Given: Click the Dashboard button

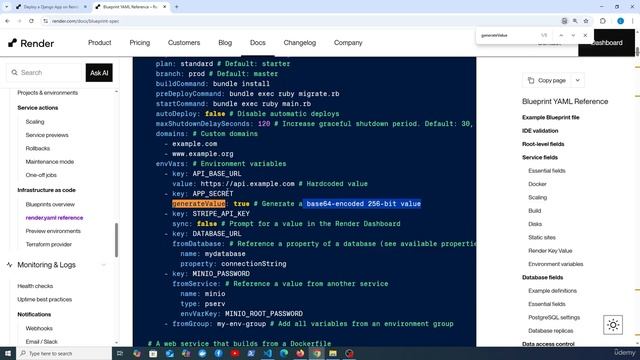Looking at the screenshot, I should point(606,43).
